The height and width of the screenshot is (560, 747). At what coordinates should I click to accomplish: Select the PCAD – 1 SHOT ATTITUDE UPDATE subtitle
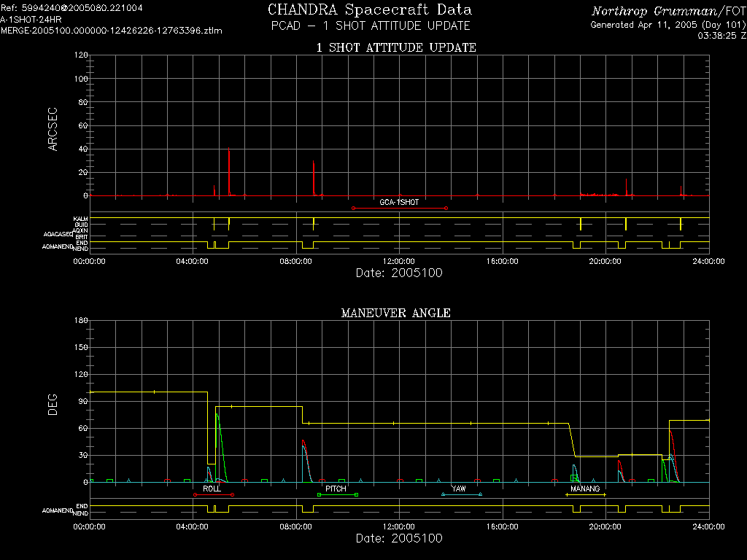pos(371,26)
